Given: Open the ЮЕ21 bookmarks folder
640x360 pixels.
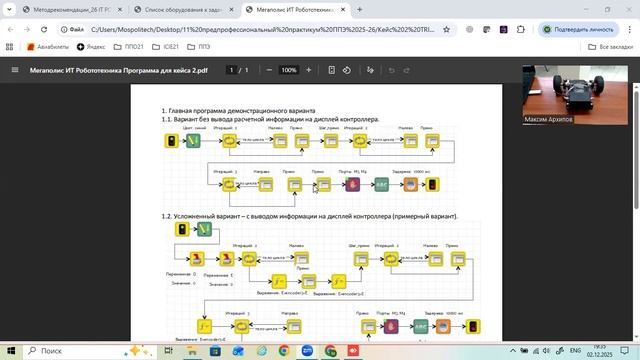Looking at the screenshot, I should click(x=165, y=47).
